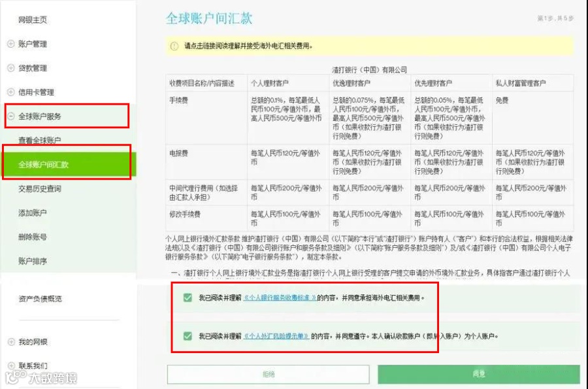
Task: Open 贷款管理 menu item
Action: [x=33, y=68]
